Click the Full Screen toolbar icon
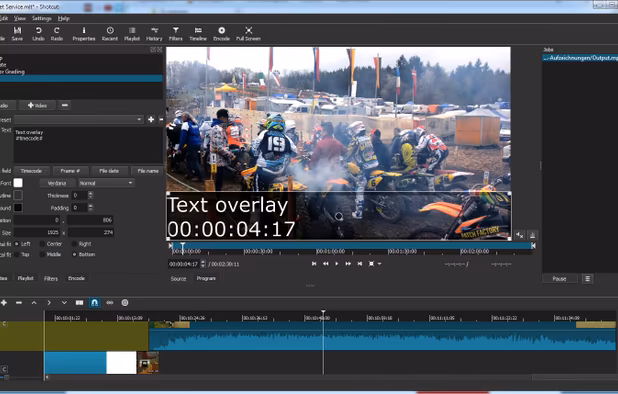The image size is (618, 394). (248, 34)
